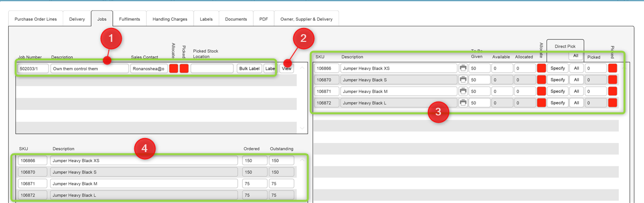The image size is (644, 203).
Task: Pick All for SKU 106870 row
Action: (x=576, y=80)
